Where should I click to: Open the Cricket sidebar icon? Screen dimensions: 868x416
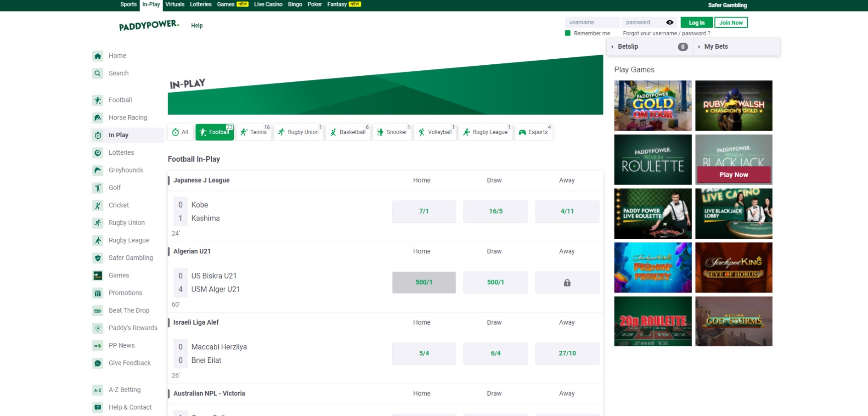pyautogui.click(x=98, y=205)
